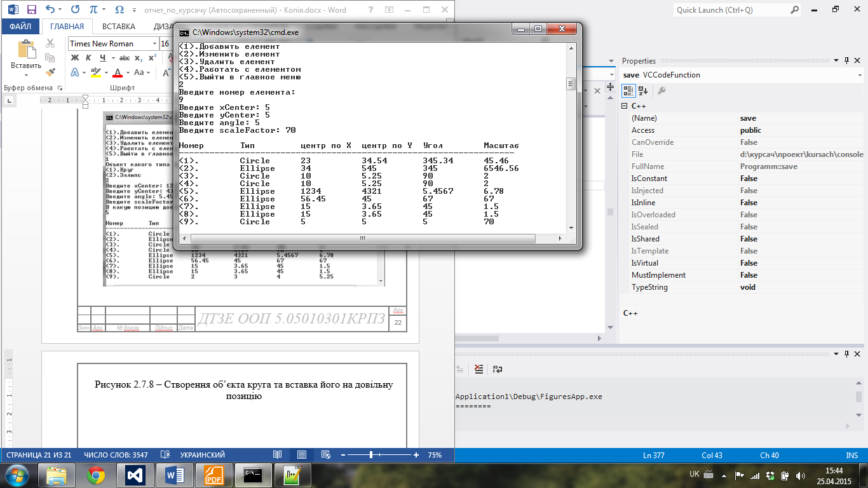Select the Format Painter brush
Viewport: 868px width, 488px height.
pos(51,72)
